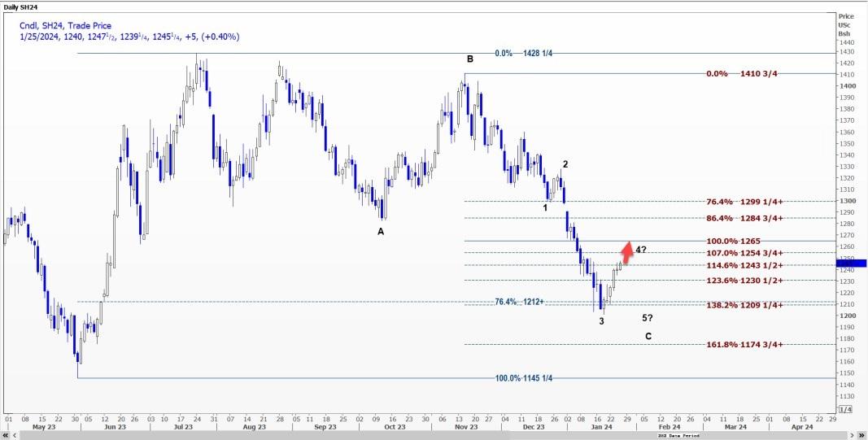Click the 'Jan 24' month label
868x440 pixels.
point(600,427)
